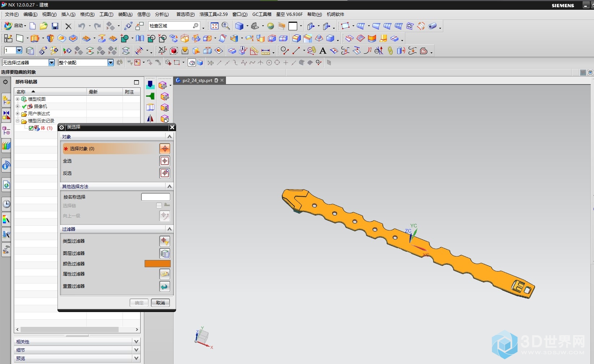Image resolution: width=594 pixels, height=364 pixels.
Task: Open the 分析(L) menu
Action: pyautogui.click(x=162, y=14)
